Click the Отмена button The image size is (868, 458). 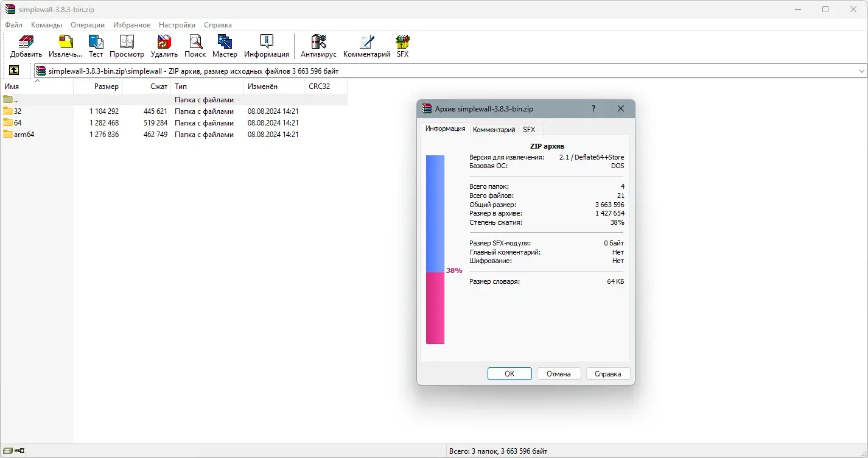pyautogui.click(x=559, y=374)
